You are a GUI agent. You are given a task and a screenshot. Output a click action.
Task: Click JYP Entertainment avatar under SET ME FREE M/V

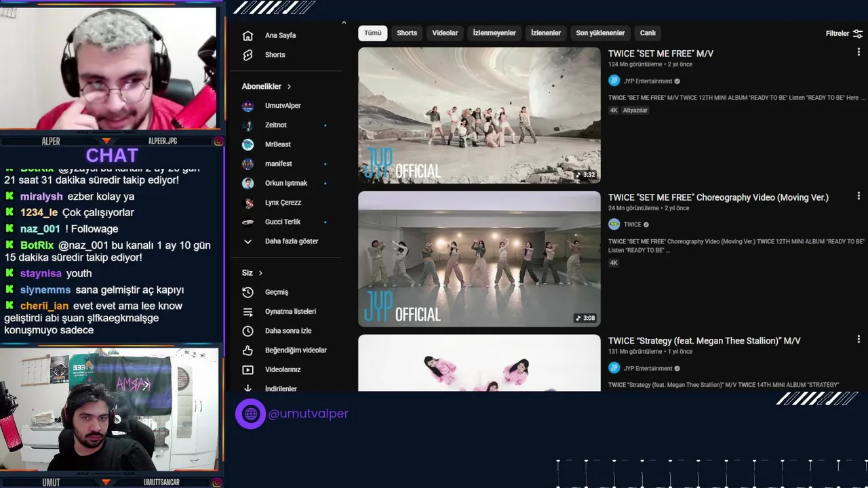[x=614, y=81]
